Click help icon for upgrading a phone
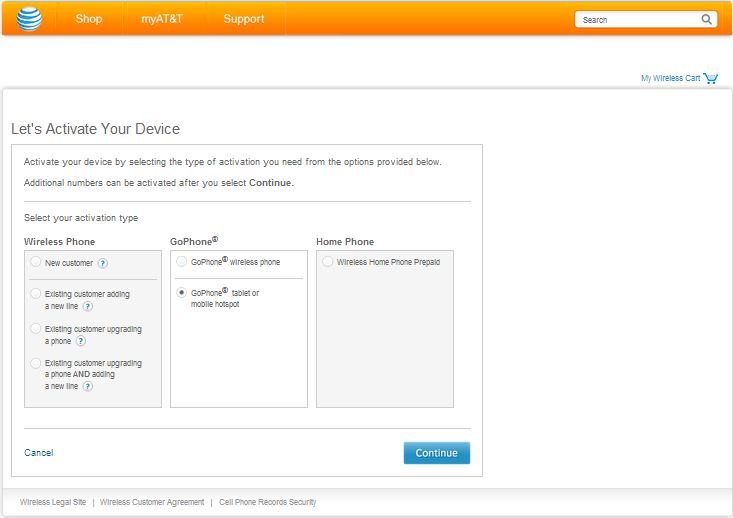 pos(81,341)
